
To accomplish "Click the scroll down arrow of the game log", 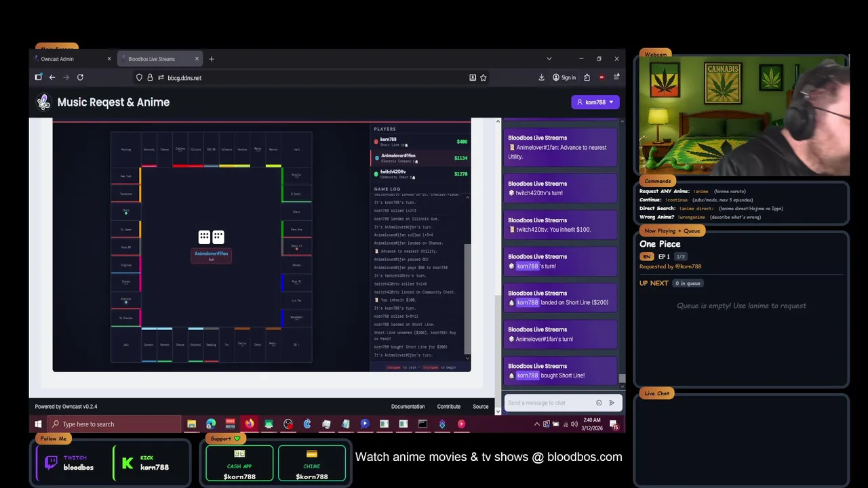I will (x=467, y=357).
